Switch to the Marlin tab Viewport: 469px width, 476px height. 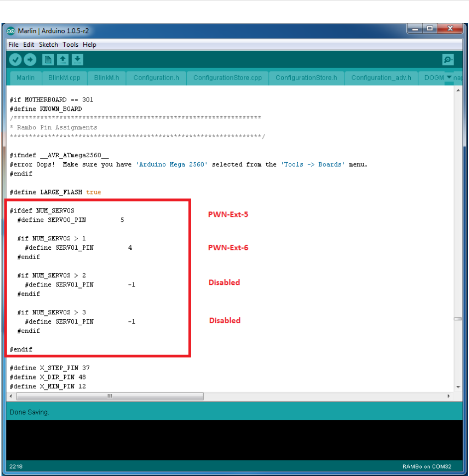pos(25,78)
